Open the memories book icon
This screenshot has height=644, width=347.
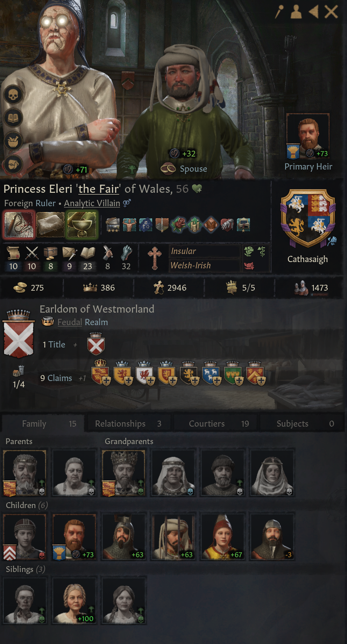[x=14, y=118]
